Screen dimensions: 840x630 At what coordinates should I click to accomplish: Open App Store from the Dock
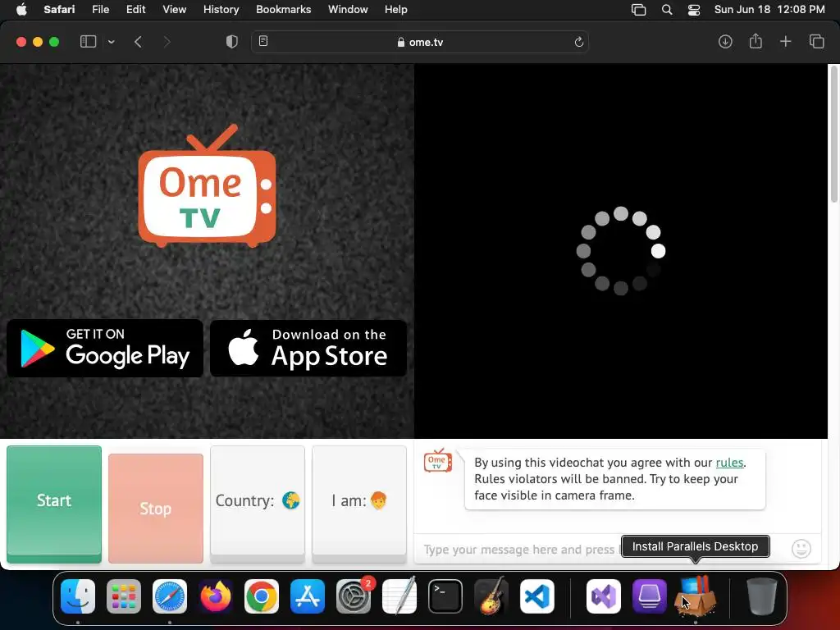click(x=308, y=596)
